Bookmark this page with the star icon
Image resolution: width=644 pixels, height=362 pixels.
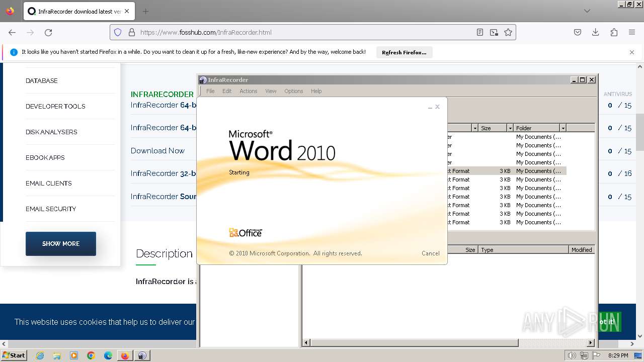[x=508, y=32]
